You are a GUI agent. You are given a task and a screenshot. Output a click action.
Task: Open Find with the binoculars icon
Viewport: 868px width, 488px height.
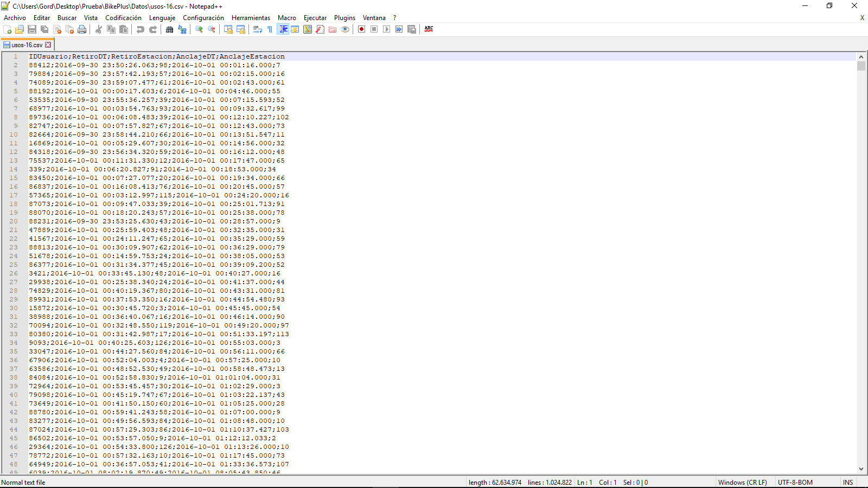[170, 29]
